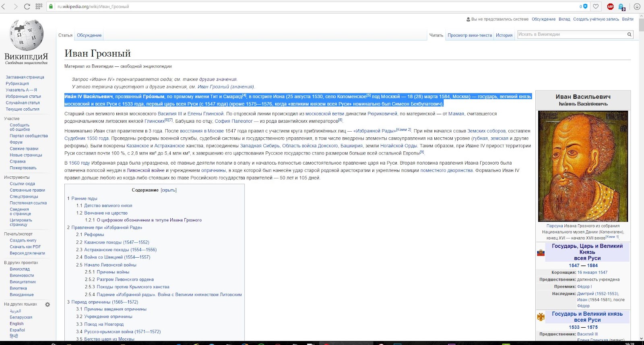Open 'Ливонской войне' link
Image resolution: width=644 pixels, height=345 pixels.
[146, 171]
